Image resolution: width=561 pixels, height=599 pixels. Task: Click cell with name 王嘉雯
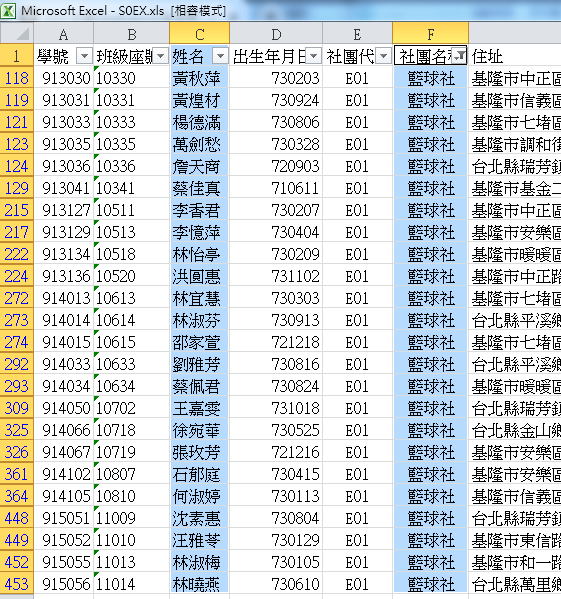click(200, 408)
